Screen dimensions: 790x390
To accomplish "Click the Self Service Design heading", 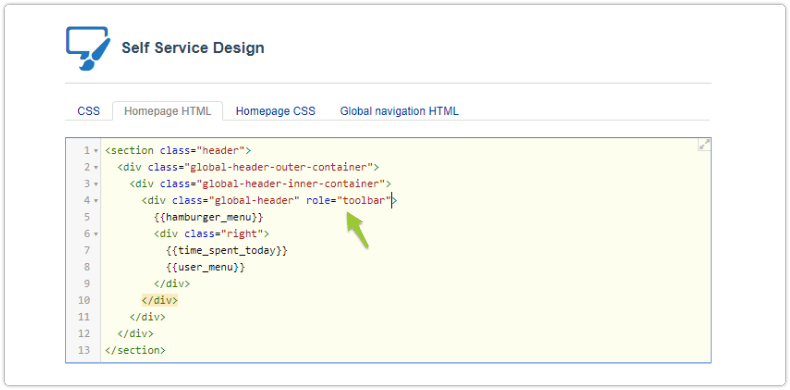I will (x=193, y=48).
